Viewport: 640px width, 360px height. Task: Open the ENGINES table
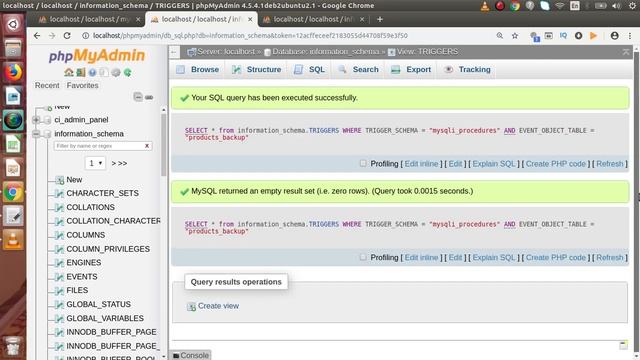point(84,262)
